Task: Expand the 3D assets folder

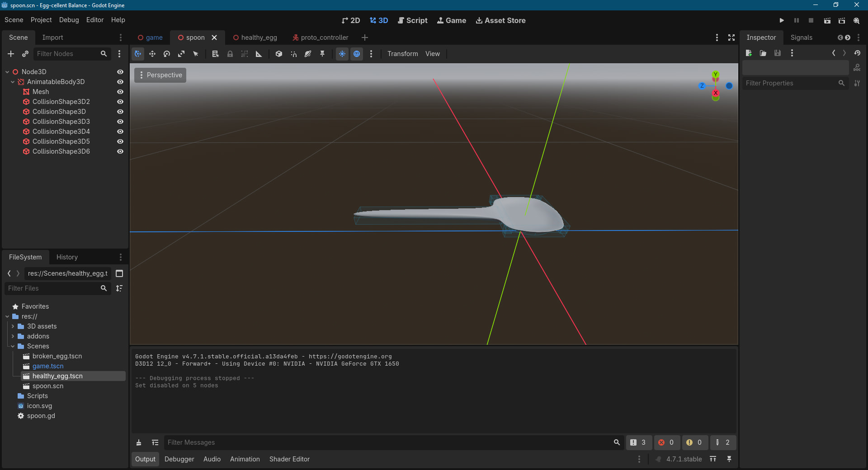Action: (13, 326)
